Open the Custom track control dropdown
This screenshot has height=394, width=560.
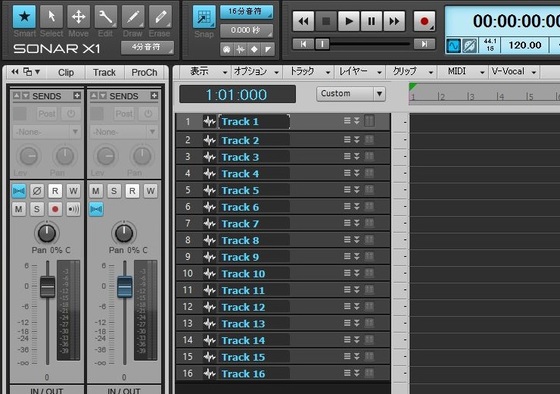click(350, 94)
